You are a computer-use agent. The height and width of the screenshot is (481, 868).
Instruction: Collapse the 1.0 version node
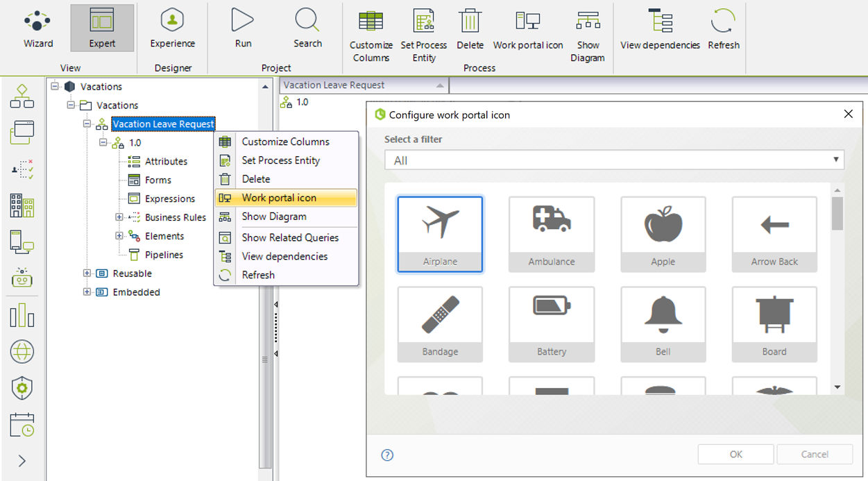103,142
